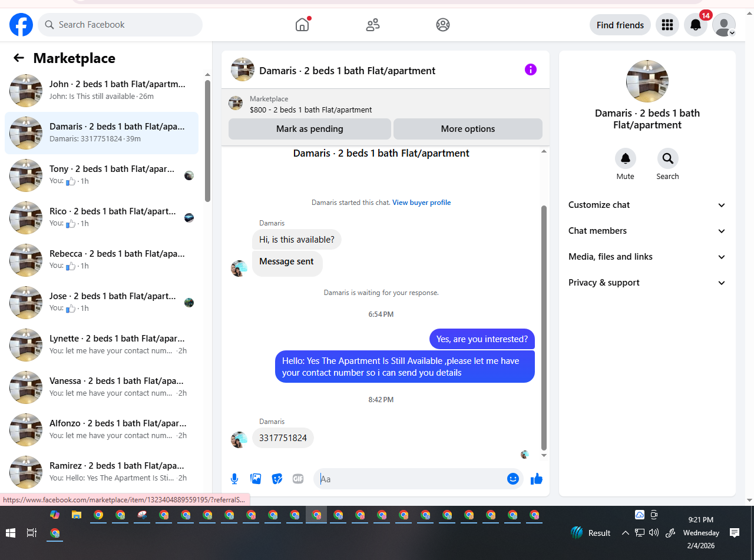Open the $800 listing banner

click(385, 104)
